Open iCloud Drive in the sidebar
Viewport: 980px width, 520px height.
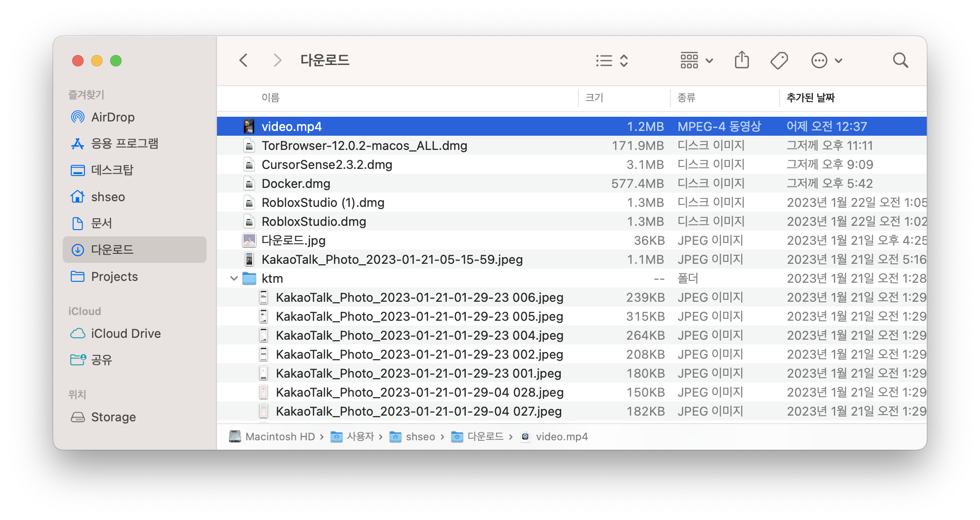click(x=125, y=334)
